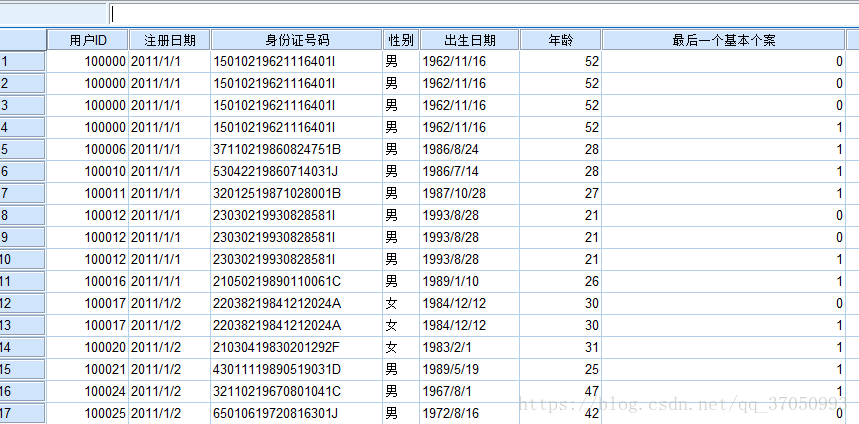Screen dimensions: 859x424
Task: Click age cell 27
Action: click(x=560, y=193)
